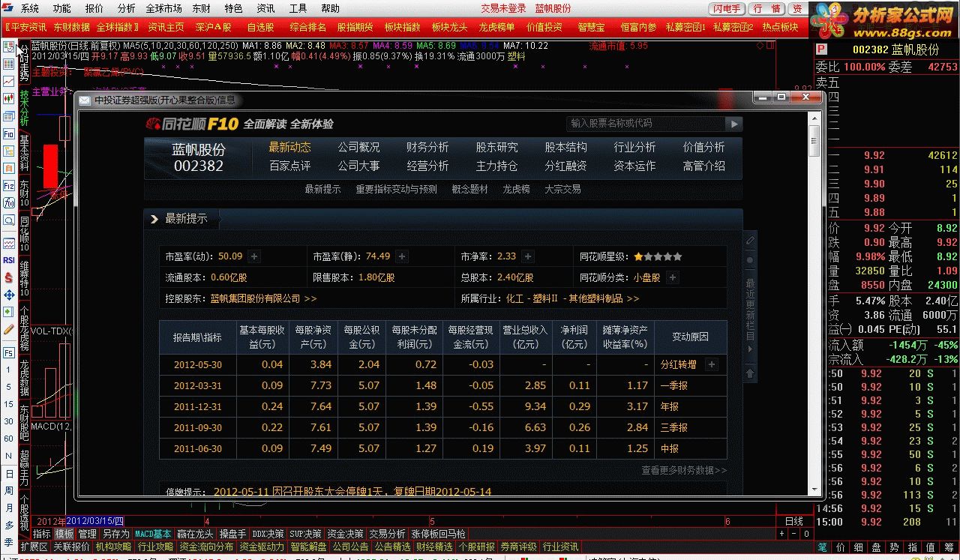The image size is (960, 560).
Task: Click 日线 period label at chart bottom
Action: tap(793, 521)
